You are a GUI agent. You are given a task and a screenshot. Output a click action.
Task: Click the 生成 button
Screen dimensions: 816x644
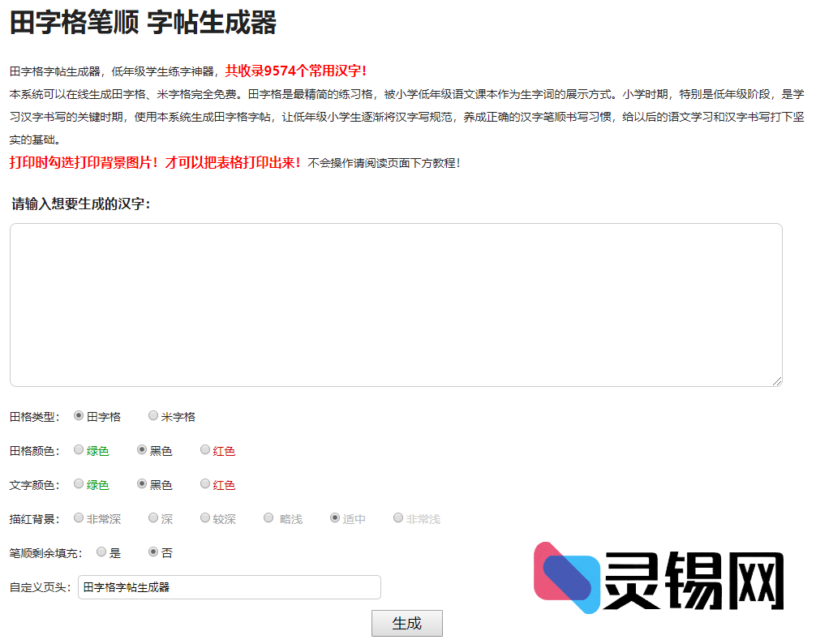click(x=406, y=623)
